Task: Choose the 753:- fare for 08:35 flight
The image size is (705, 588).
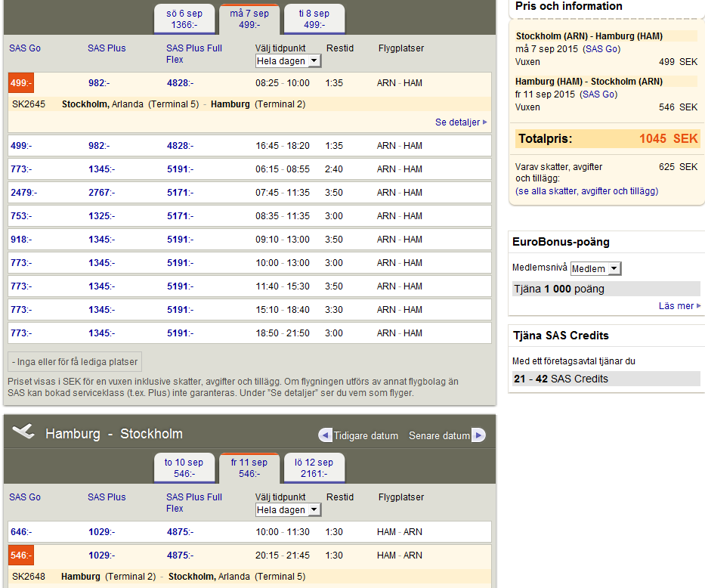Action: pos(21,216)
